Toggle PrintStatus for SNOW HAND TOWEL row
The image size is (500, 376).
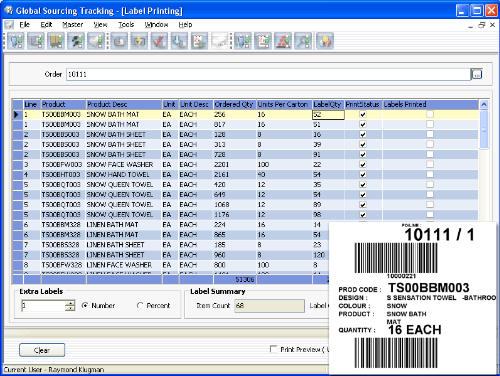click(363, 174)
